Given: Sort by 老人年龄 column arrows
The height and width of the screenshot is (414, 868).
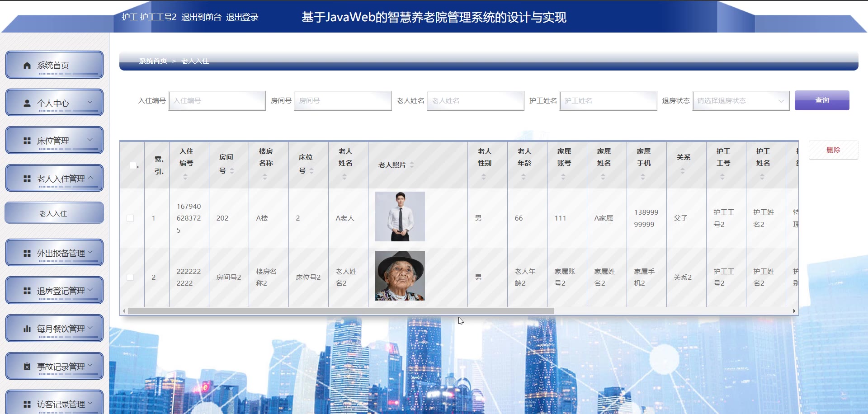Looking at the screenshot, I should [x=524, y=177].
